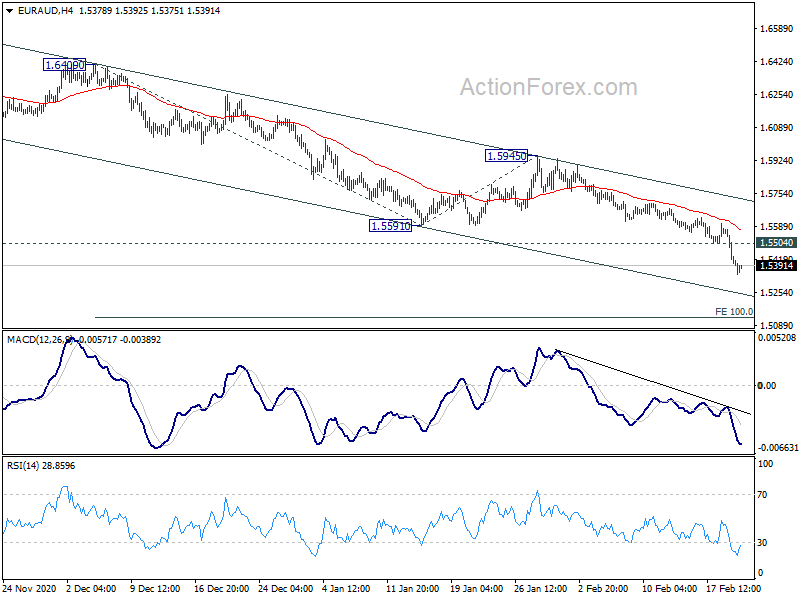Click the 11 Jan 20:00 date label
Image resolution: width=800 pixels, height=600 pixels.
[x=412, y=588]
